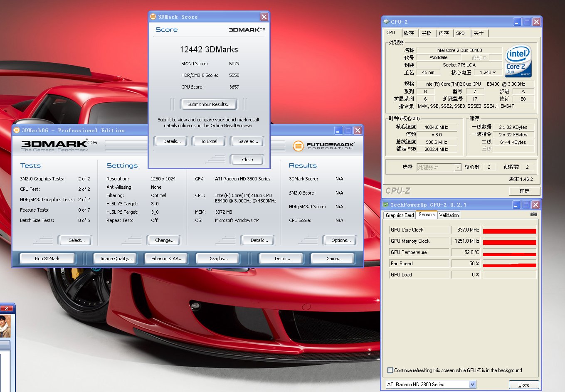The height and width of the screenshot is (392, 565).
Task: Minimize the 3DMark06 main window
Action: click(338, 130)
